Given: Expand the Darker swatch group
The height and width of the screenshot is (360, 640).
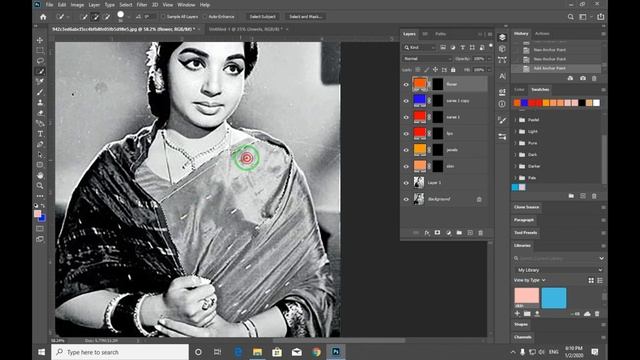Looking at the screenshot, I should [515, 166].
